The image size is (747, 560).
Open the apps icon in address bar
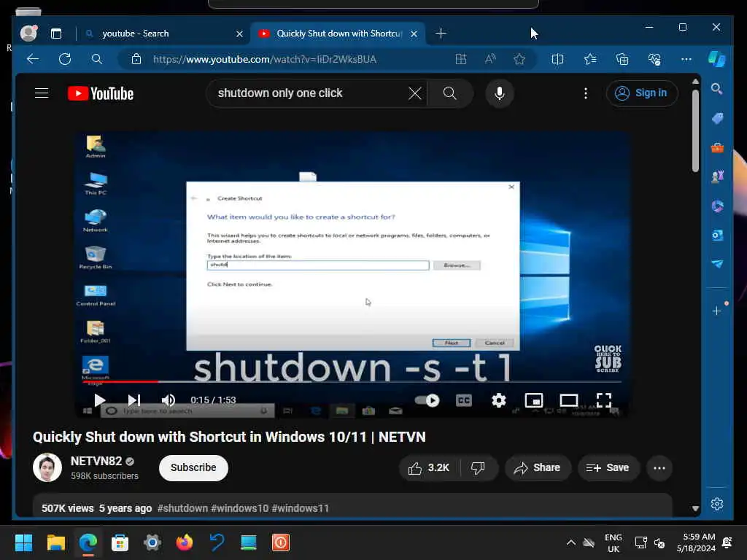[x=461, y=59]
